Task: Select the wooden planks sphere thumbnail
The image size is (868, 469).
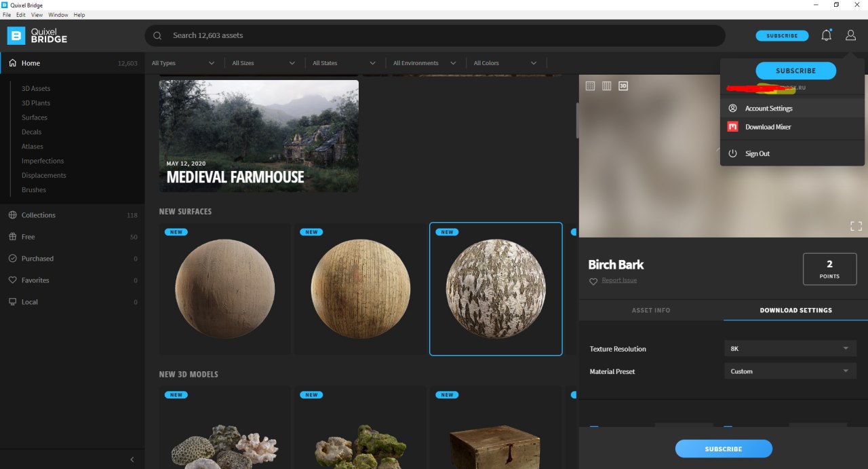Action: click(360, 288)
